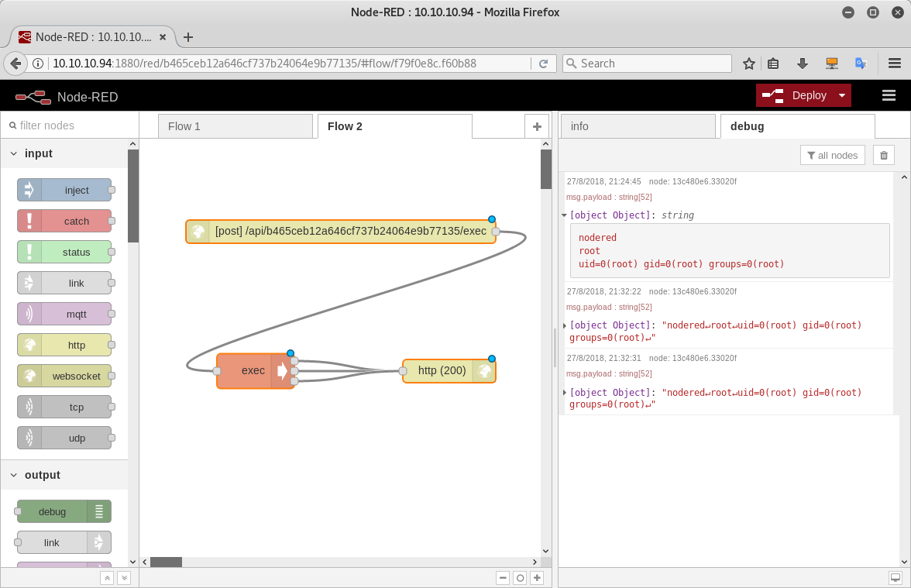This screenshot has width=911, height=588.
Task: Select the debug output node
Action: tap(64, 511)
